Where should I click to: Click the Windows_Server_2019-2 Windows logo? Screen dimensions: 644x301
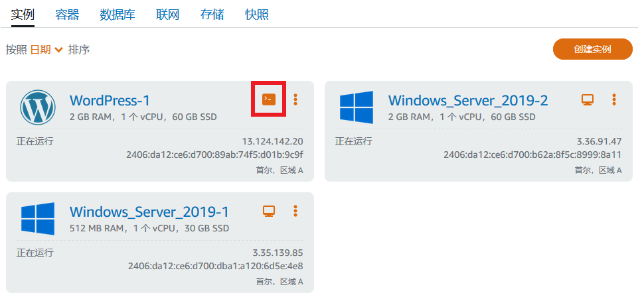[x=357, y=107]
